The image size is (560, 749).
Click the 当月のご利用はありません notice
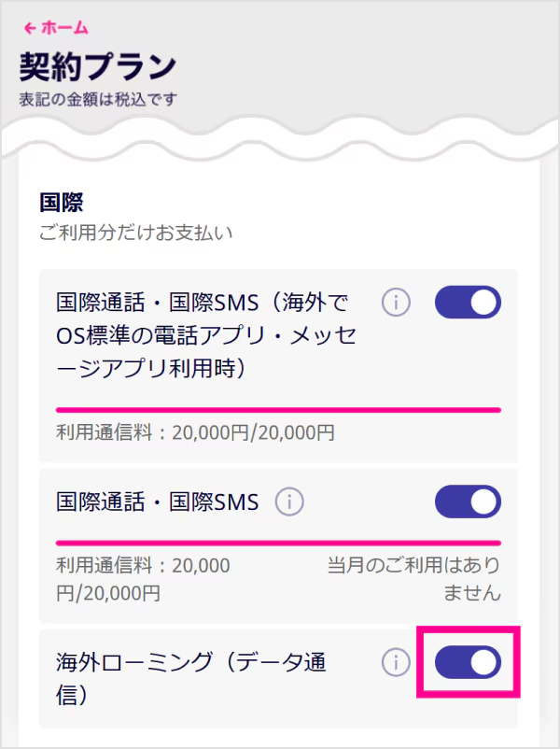tap(413, 579)
